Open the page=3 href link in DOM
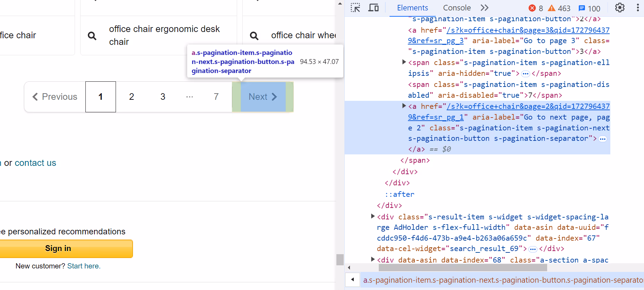Viewport: 644px width, 290px height. point(509,35)
